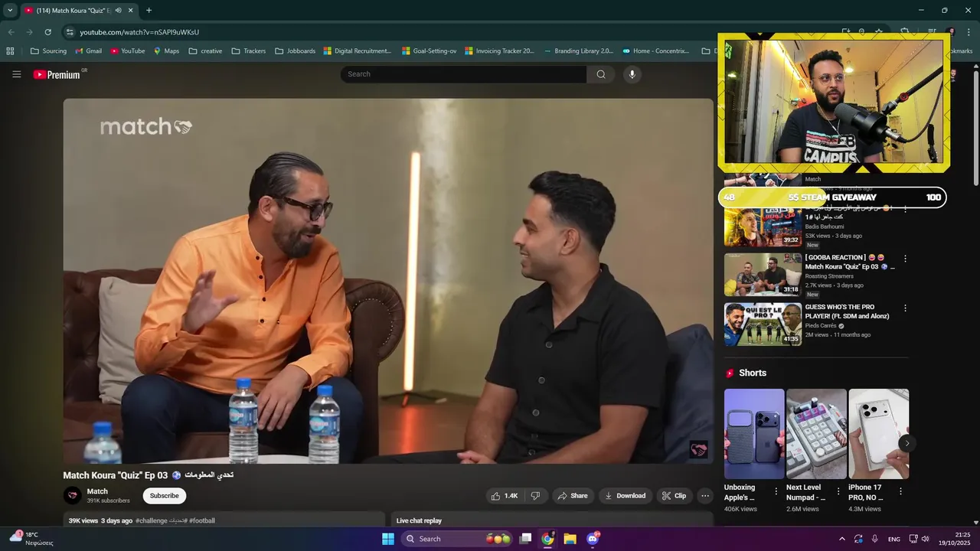
Task: Go to YouTube Premium home logo
Action: click(x=57, y=74)
